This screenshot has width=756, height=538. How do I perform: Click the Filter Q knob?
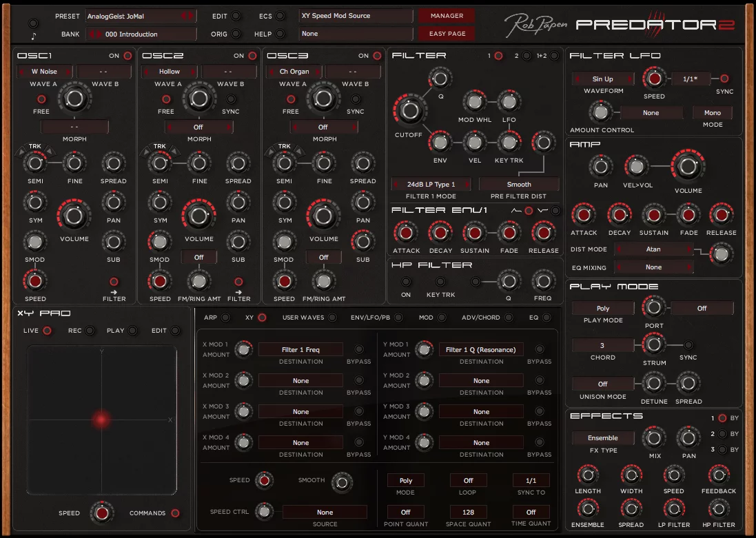(440, 78)
